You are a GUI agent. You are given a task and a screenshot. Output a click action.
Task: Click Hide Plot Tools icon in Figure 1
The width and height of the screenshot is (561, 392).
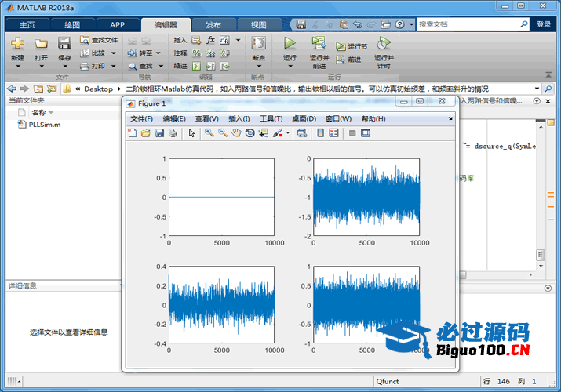[352, 133]
